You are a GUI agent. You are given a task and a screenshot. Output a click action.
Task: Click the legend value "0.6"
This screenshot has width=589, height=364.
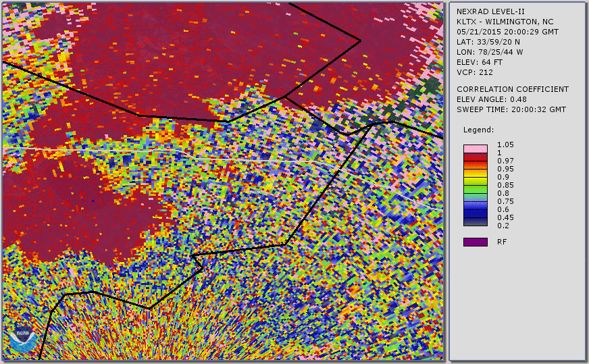(x=503, y=209)
